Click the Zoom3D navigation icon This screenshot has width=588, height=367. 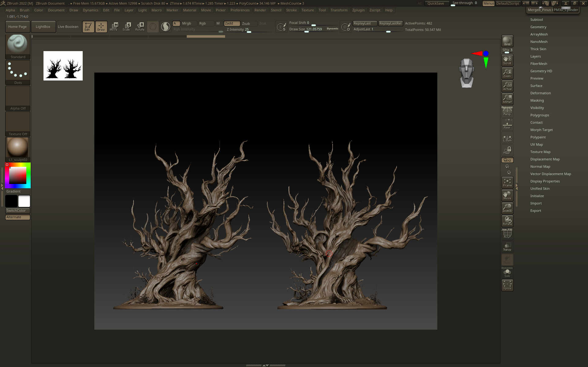click(x=507, y=208)
